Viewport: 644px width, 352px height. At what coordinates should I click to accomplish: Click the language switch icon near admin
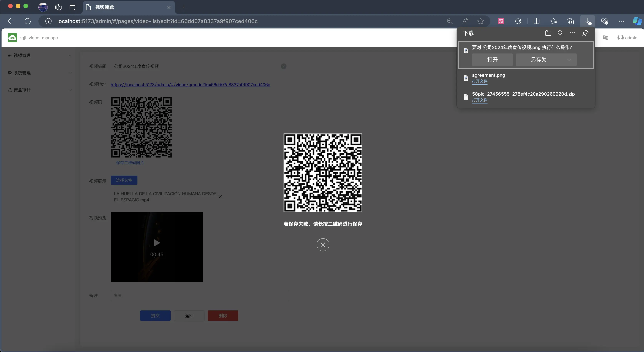[606, 38]
